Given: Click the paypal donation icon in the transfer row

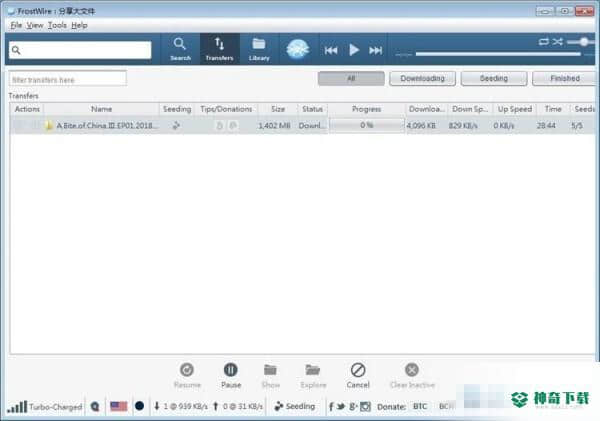Looking at the screenshot, I should (x=233, y=126).
